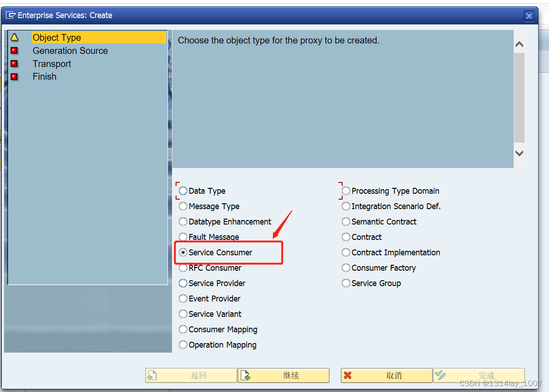
Task: Click the yellow triangle icon beside Object Type
Action: tap(14, 37)
